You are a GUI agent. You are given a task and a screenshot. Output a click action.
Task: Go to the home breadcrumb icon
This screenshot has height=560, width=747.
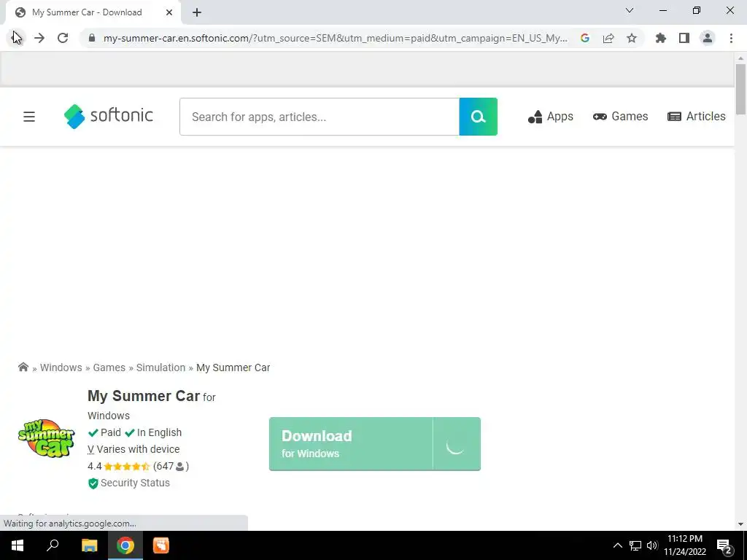[23, 367]
